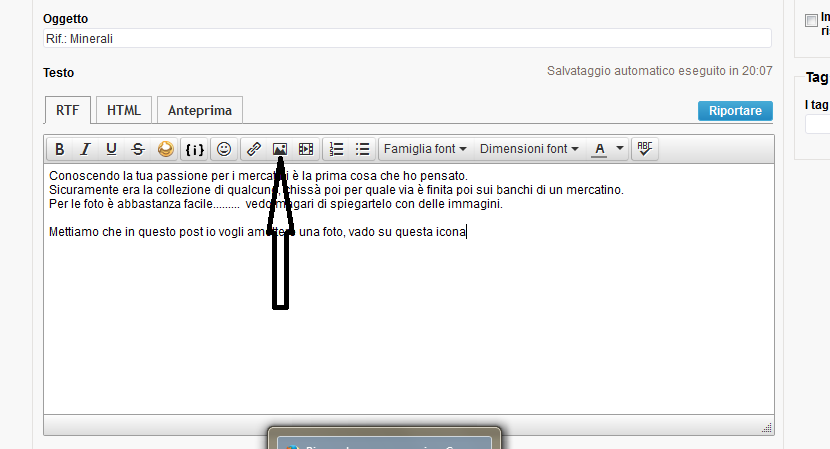Toggle bold formatting
This screenshot has width=830, height=449.
tap(60, 149)
